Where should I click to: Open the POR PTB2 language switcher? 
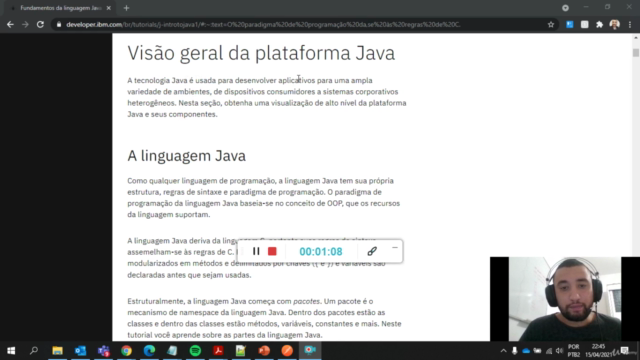[573, 351]
